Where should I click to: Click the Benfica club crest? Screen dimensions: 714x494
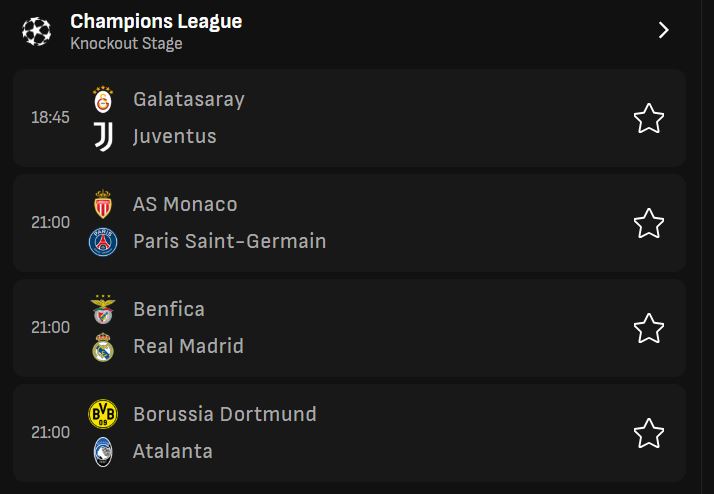click(103, 310)
